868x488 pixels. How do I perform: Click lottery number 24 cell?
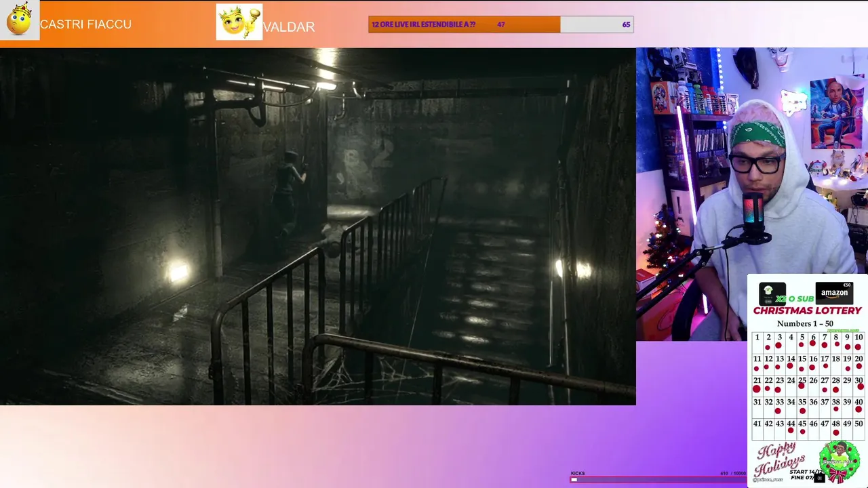tap(791, 385)
